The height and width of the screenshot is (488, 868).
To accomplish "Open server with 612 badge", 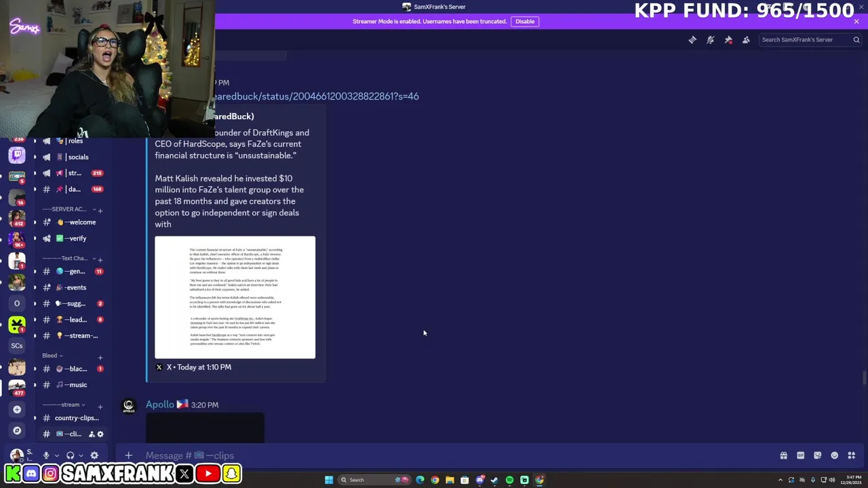I will 17,218.
